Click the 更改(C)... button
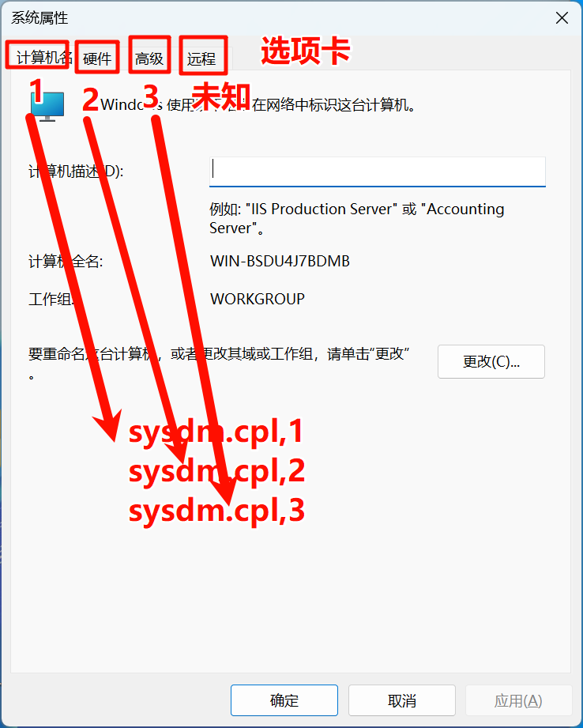This screenshot has height=728, width=583. pyautogui.click(x=491, y=362)
